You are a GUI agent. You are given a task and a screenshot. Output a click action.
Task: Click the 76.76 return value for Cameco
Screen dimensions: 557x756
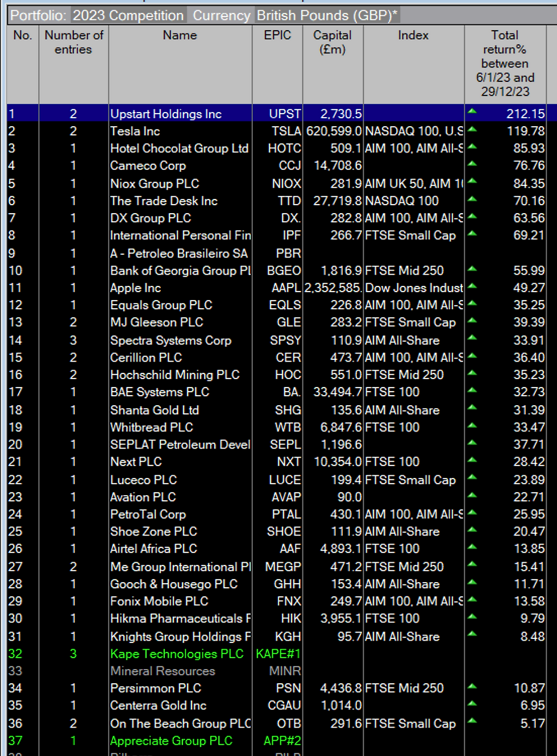tap(529, 165)
